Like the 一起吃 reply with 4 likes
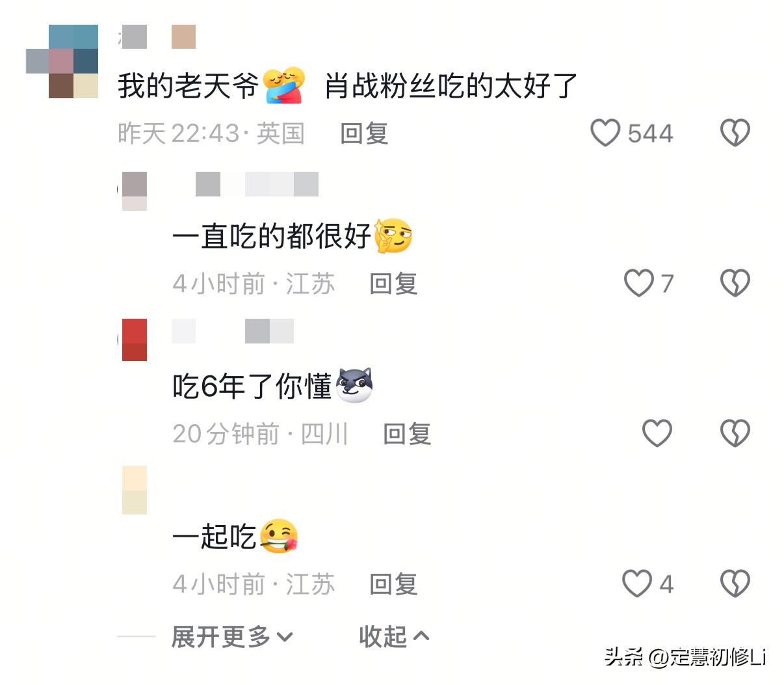The image size is (784, 685). pyautogui.click(x=637, y=584)
